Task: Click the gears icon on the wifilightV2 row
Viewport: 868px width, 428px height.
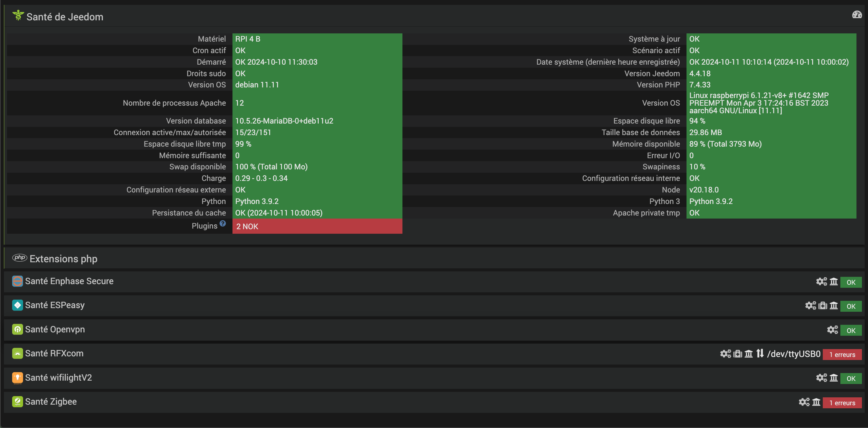Action: pos(821,378)
